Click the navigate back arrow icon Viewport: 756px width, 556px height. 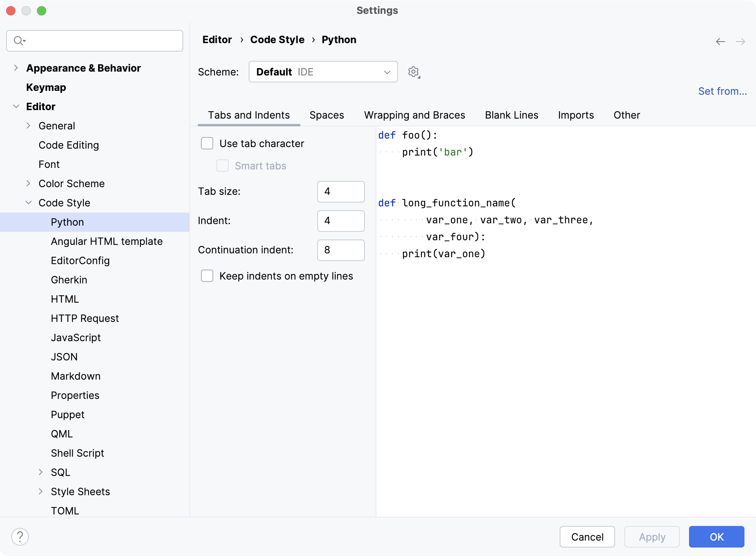click(x=720, y=41)
